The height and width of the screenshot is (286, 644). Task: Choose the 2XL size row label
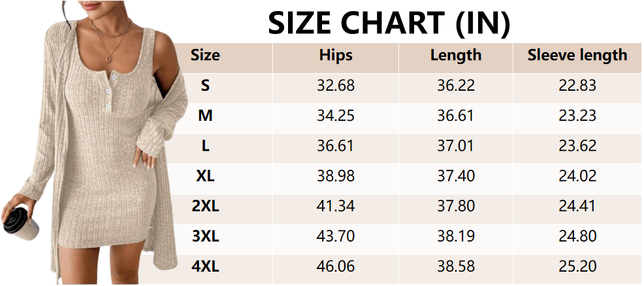click(x=205, y=207)
